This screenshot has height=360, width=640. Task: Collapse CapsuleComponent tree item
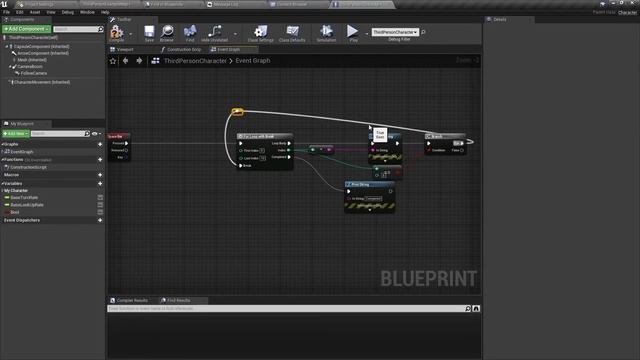pyautogui.click(x=7, y=47)
